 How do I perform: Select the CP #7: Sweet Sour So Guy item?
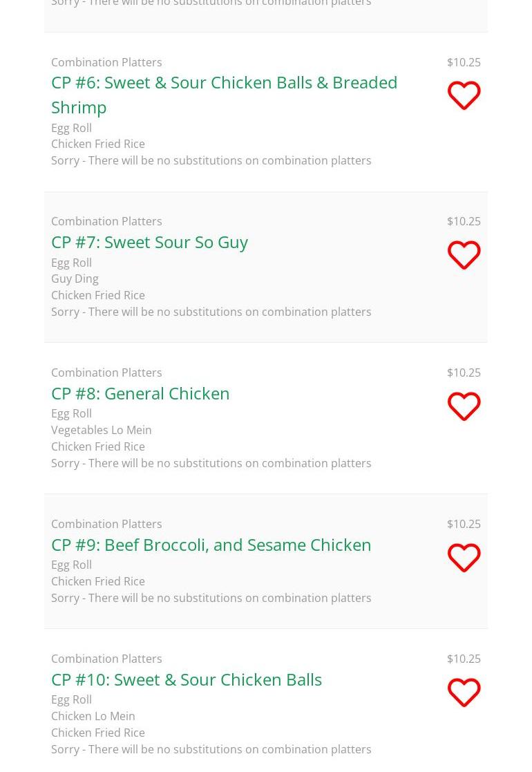click(x=149, y=242)
